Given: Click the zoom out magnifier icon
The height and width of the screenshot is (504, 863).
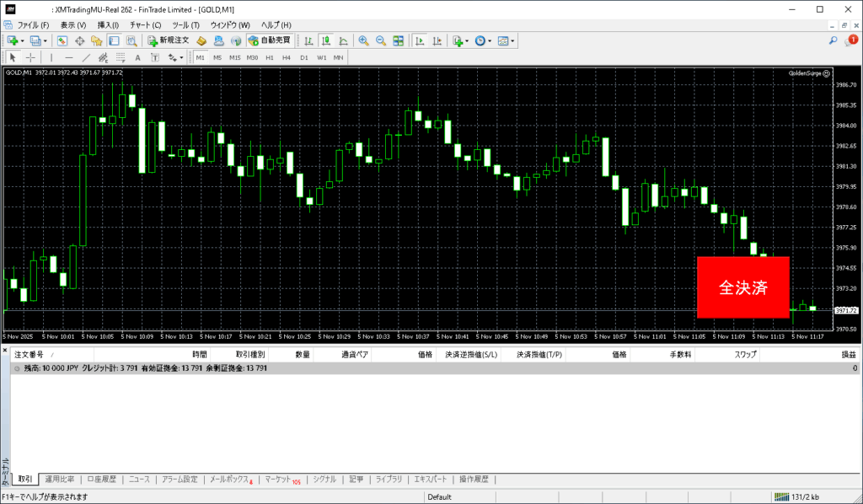Looking at the screenshot, I should pyautogui.click(x=380, y=40).
